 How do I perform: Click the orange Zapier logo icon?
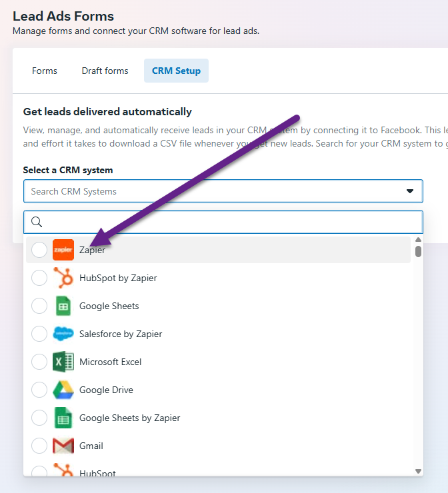click(x=63, y=250)
